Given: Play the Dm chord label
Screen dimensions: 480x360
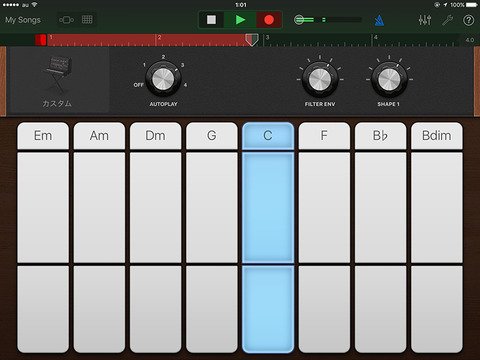Looking at the screenshot, I should [155, 136].
